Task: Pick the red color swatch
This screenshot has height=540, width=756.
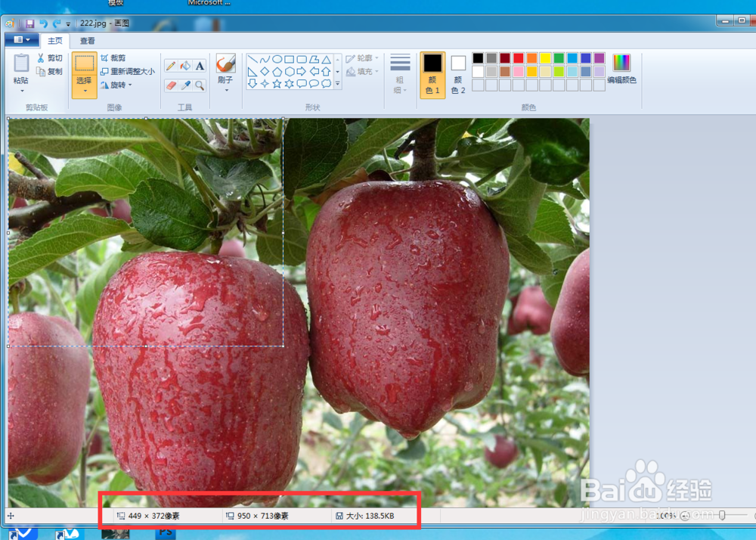Action: pos(519,58)
